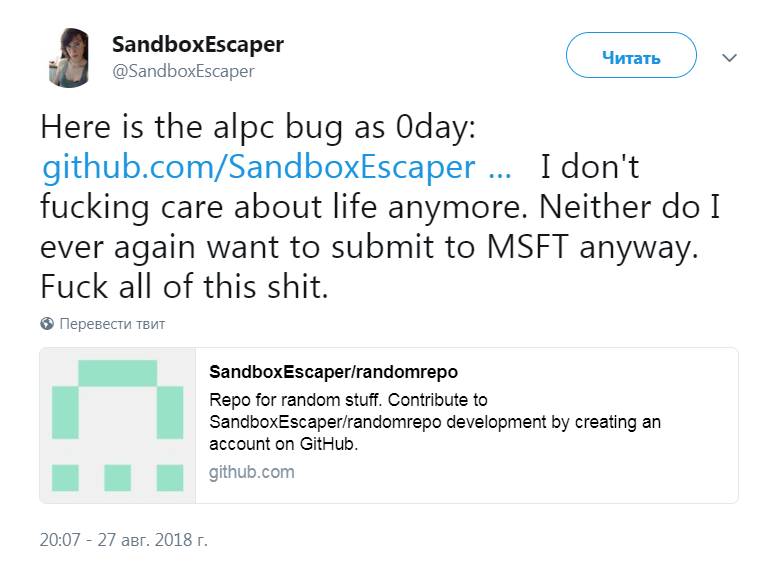Image resolution: width=770 pixels, height=561 pixels.
Task: Click the tweet line 'Here is the alpc bug as 0day'
Action: [258, 127]
